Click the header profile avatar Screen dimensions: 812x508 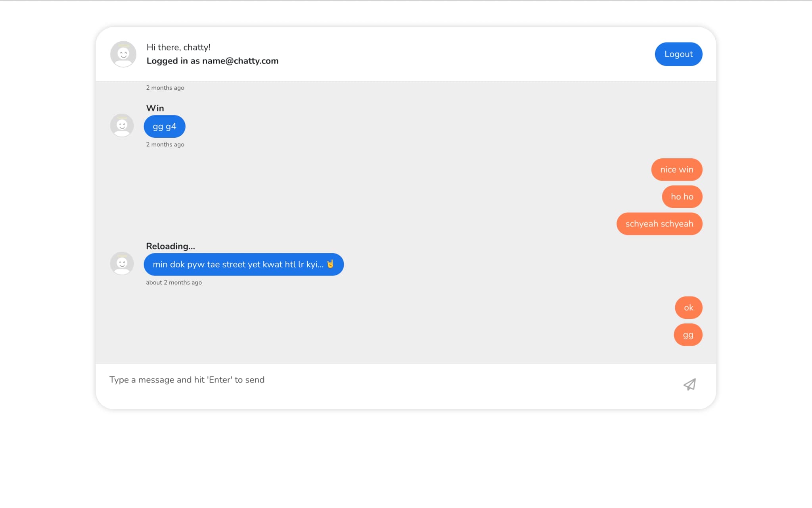123,54
